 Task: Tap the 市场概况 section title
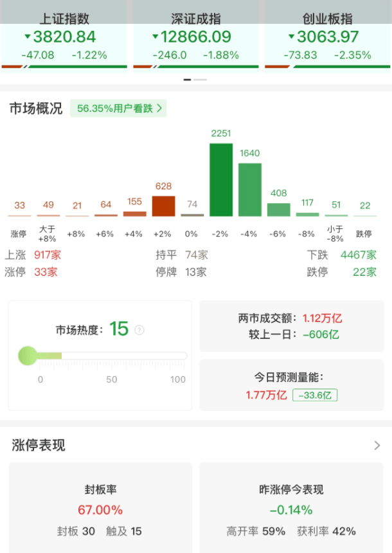click(36, 108)
